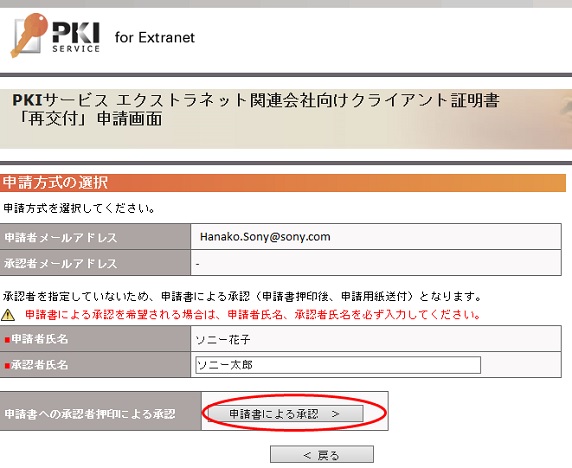The image size is (572, 468).
Task: Click the 'for Extranet' header text
Action: 155,37
